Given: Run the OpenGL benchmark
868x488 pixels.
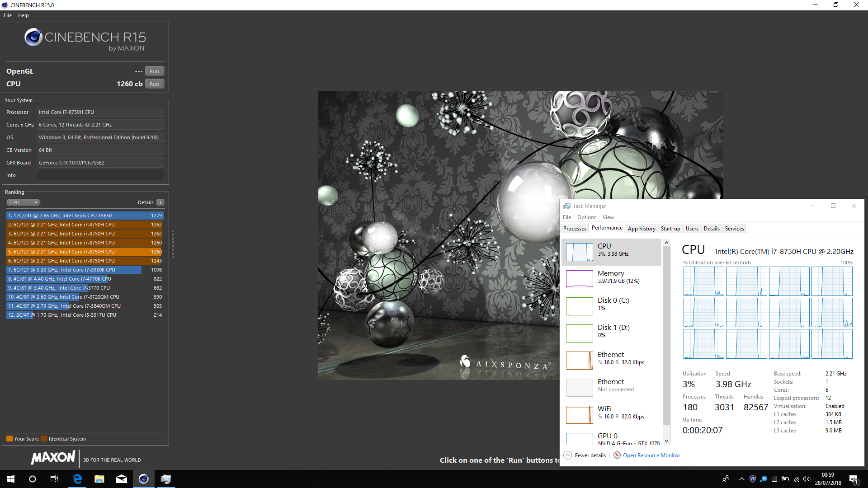Looking at the screenshot, I should [x=154, y=71].
